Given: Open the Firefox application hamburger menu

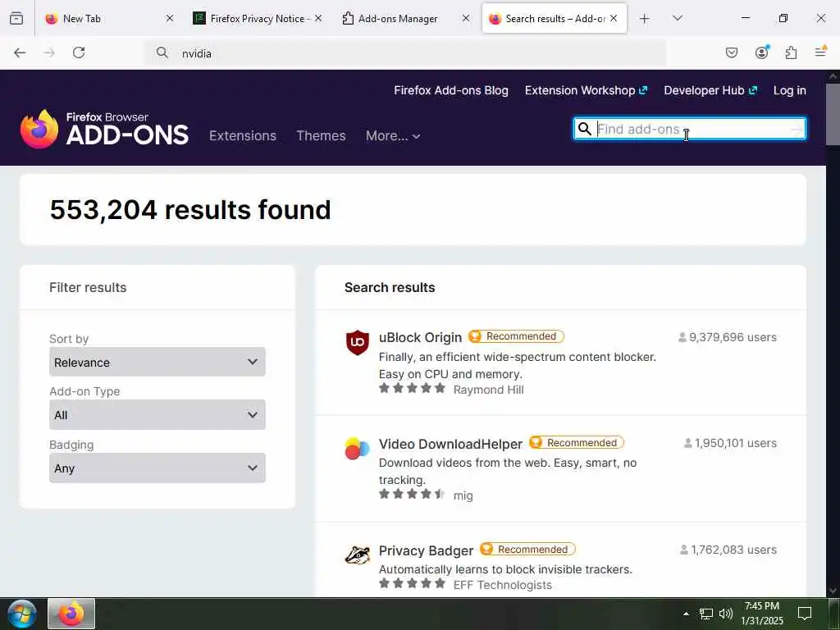Looking at the screenshot, I should (820, 52).
